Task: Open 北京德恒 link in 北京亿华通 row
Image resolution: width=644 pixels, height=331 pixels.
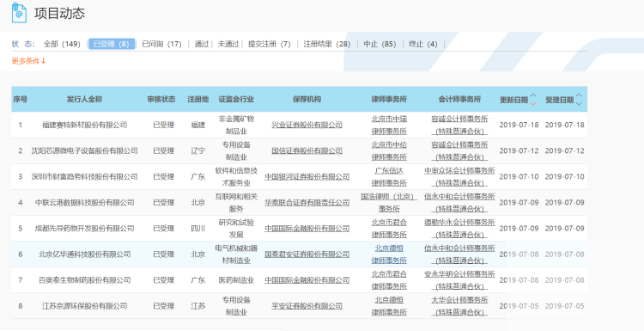Action: click(389, 254)
